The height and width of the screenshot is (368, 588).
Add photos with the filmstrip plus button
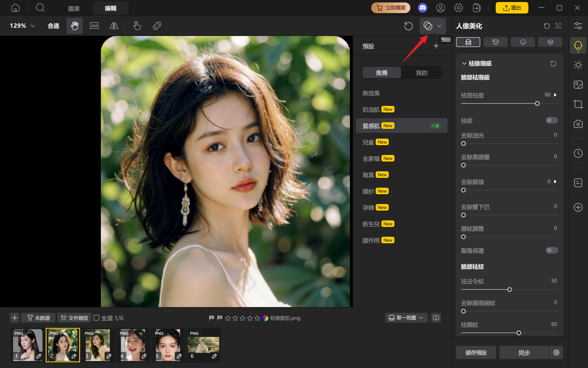(15, 318)
